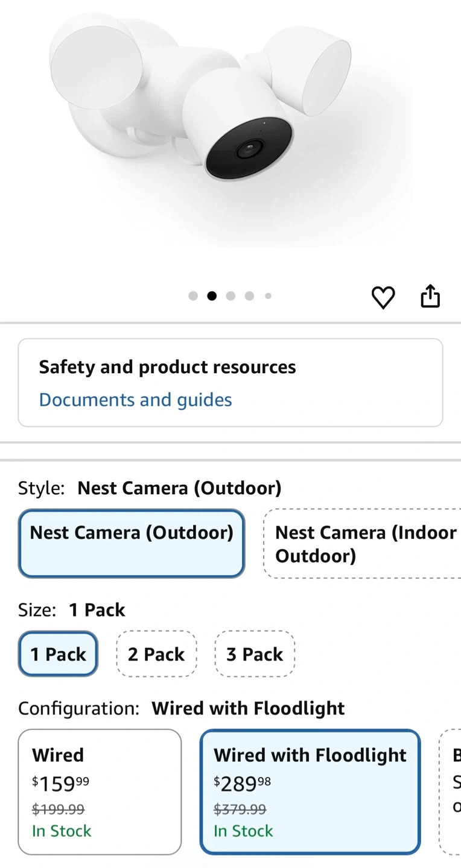Screen dimensions: 461x868
Task: Tap the $379.99 strikethrough list price
Action: pyautogui.click(x=240, y=809)
